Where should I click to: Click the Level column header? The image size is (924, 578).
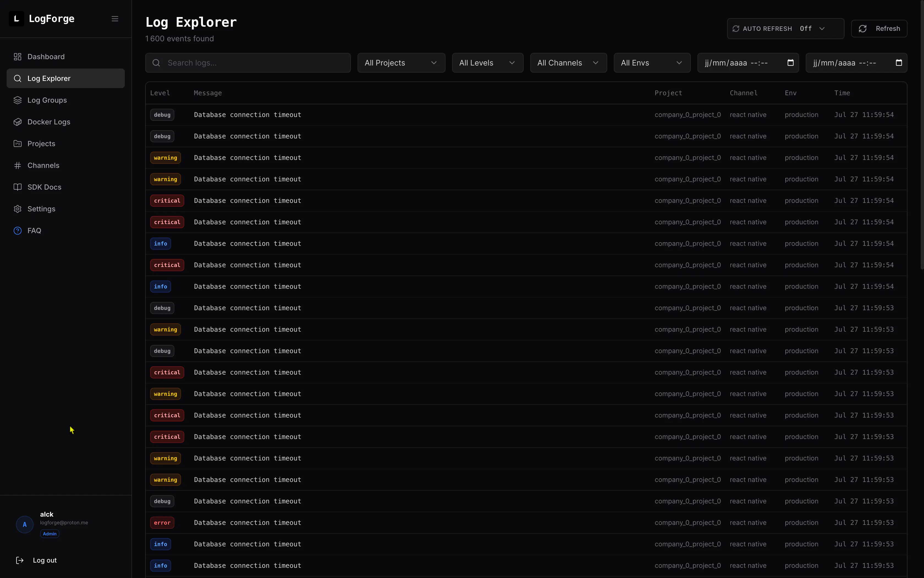[x=160, y=93]
